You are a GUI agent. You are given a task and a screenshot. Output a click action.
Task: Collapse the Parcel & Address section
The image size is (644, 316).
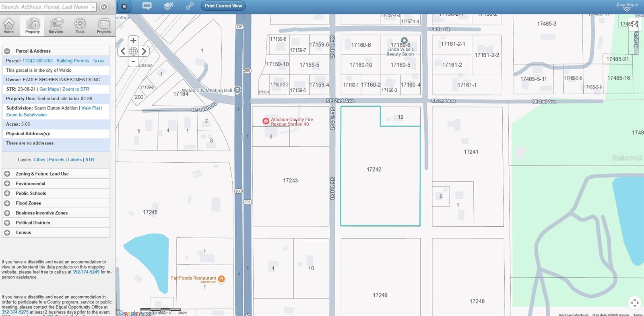point(7,51)
